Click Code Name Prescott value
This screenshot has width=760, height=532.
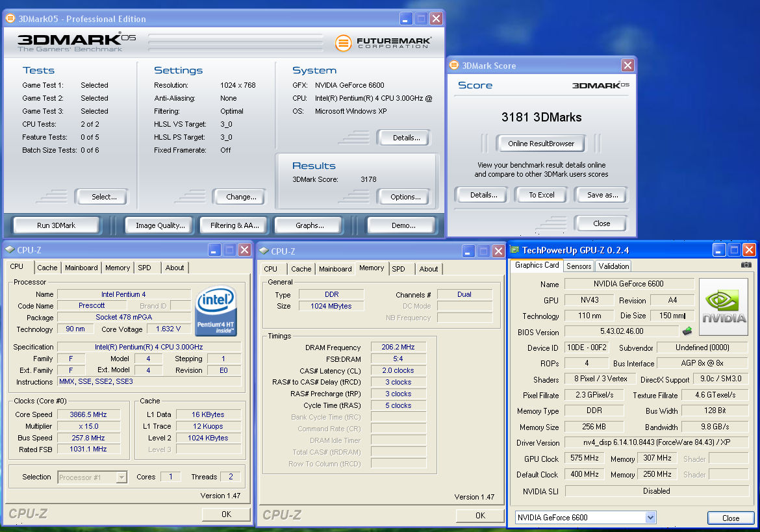[92, 305]
